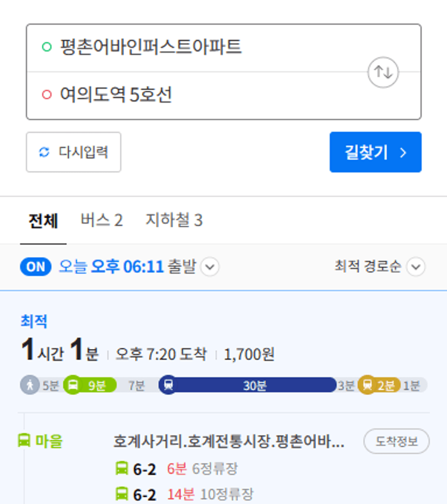Select the red destination circle marker
Image resolution: width=447 pixels, height=504 pixels.
tap(47, 95)
